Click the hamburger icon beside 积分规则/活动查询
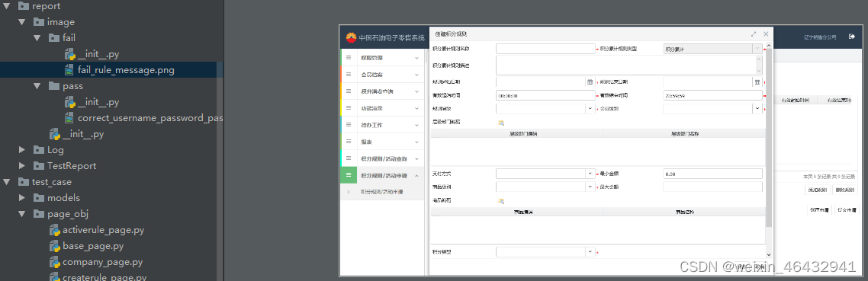Image resolution: width=868 pixels, height=281 pixels. click(349, 158)
